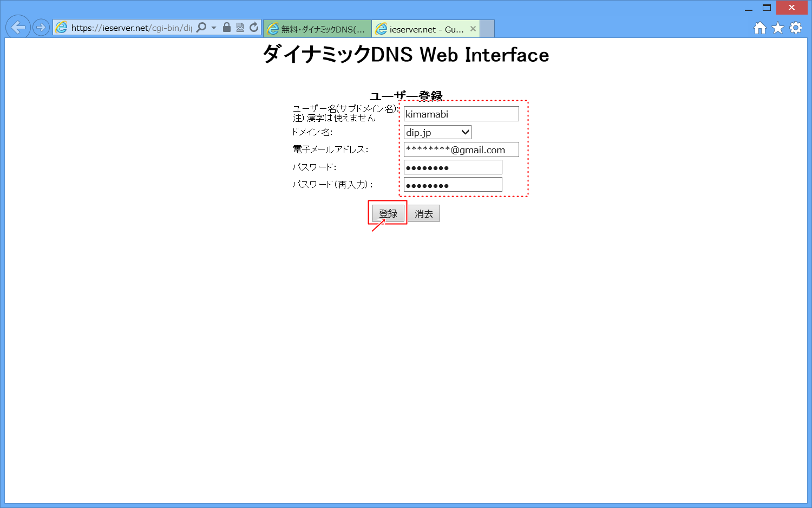Expand the address bar autocomplete dropdown arrow
Image resolution: width=812 pixels, height=508 pixels.
(x=214, y=28)
